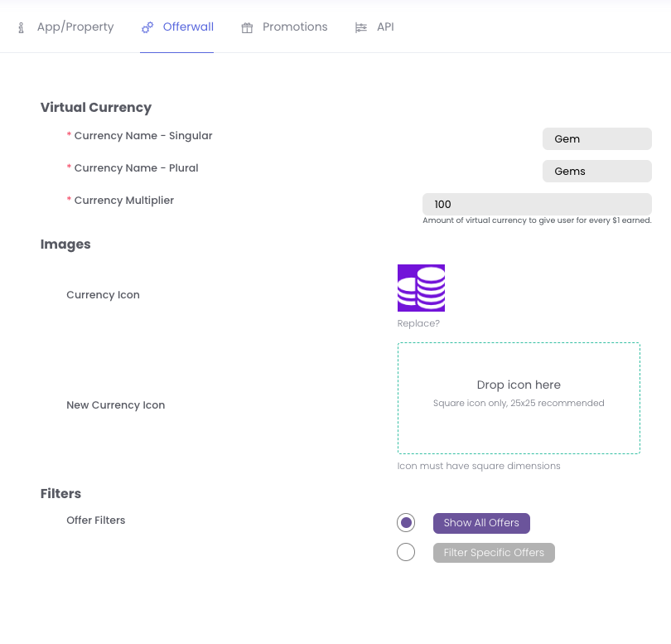Viewport: 671px width, 644px height.
Task: Focus the Currency Multiplier field showing 100
Action: tap(537, 204)
